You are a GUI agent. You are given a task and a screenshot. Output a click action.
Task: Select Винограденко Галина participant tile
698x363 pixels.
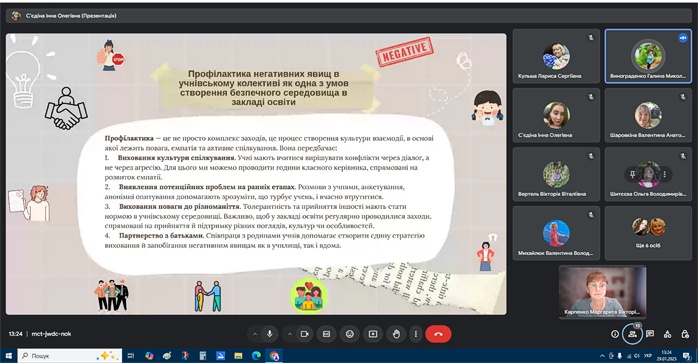(x=648, y=56)
